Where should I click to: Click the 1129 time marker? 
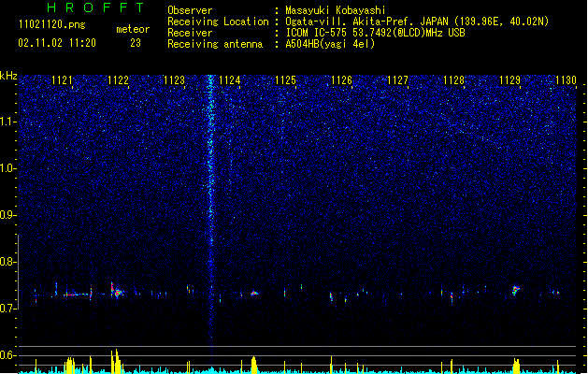tap(510, 80)
